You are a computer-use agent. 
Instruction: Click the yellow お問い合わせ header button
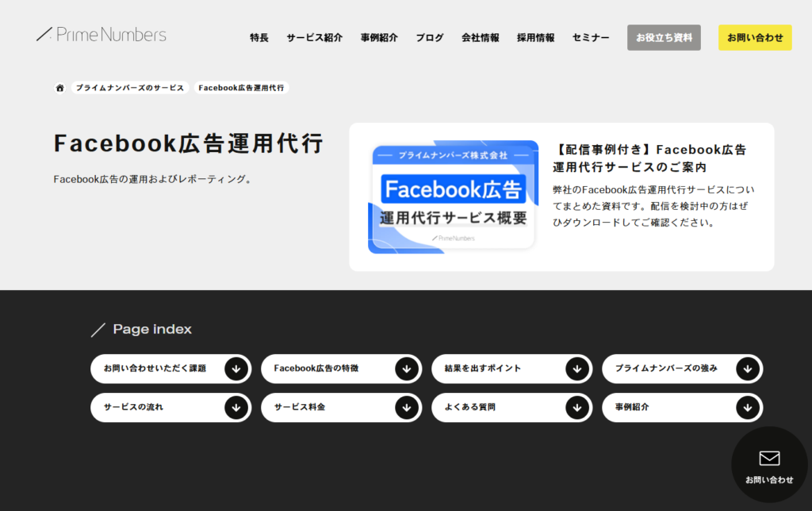pyautogui.click(x=755, y=38)
